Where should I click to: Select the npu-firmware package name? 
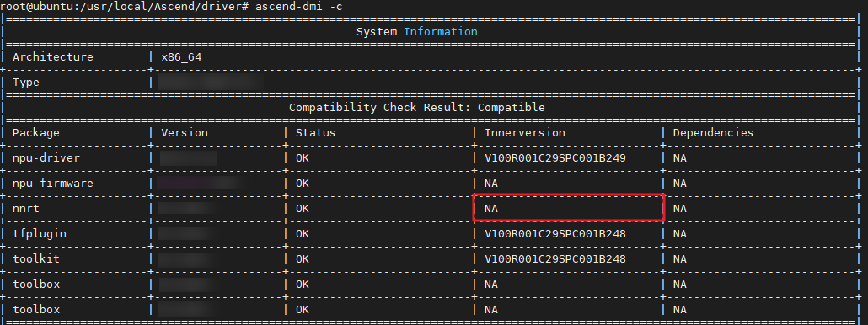tap(53, 183)
